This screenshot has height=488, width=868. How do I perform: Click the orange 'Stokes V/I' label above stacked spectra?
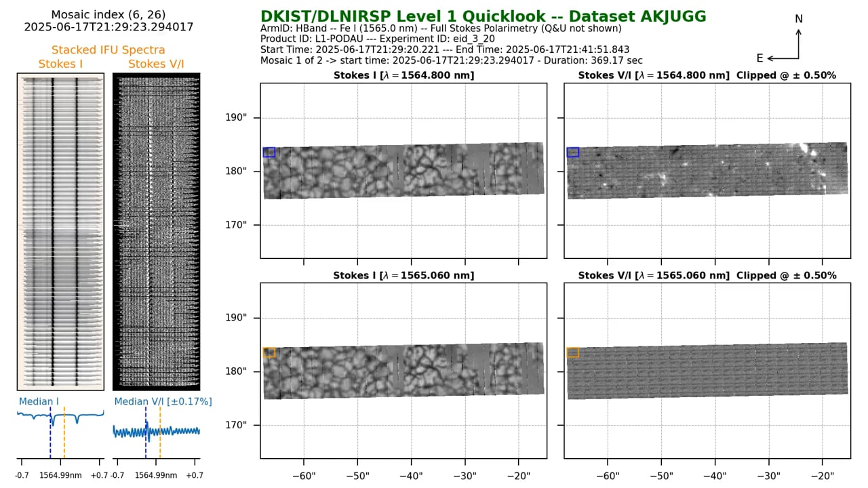156,64
